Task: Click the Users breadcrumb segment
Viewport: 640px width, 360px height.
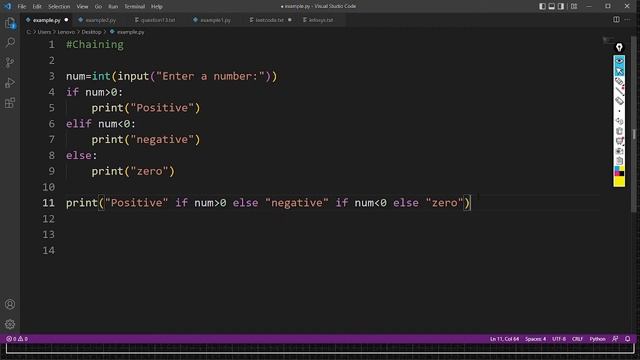Action: [44, 32]
